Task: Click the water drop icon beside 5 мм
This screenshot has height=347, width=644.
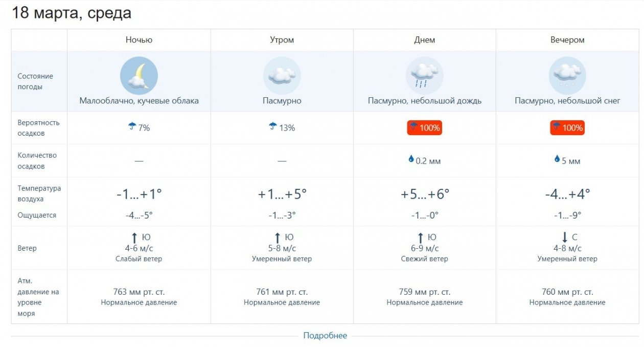Action: pos(557,160)
